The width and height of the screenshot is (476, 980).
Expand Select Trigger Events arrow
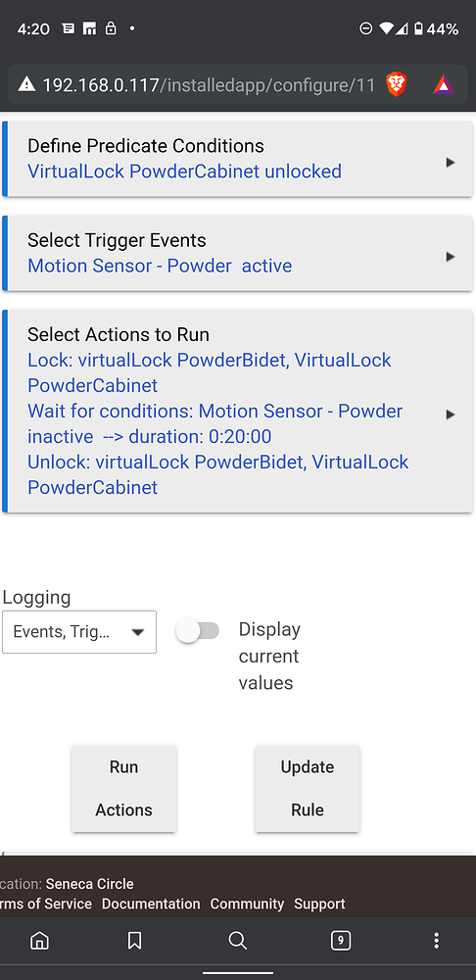450,257
